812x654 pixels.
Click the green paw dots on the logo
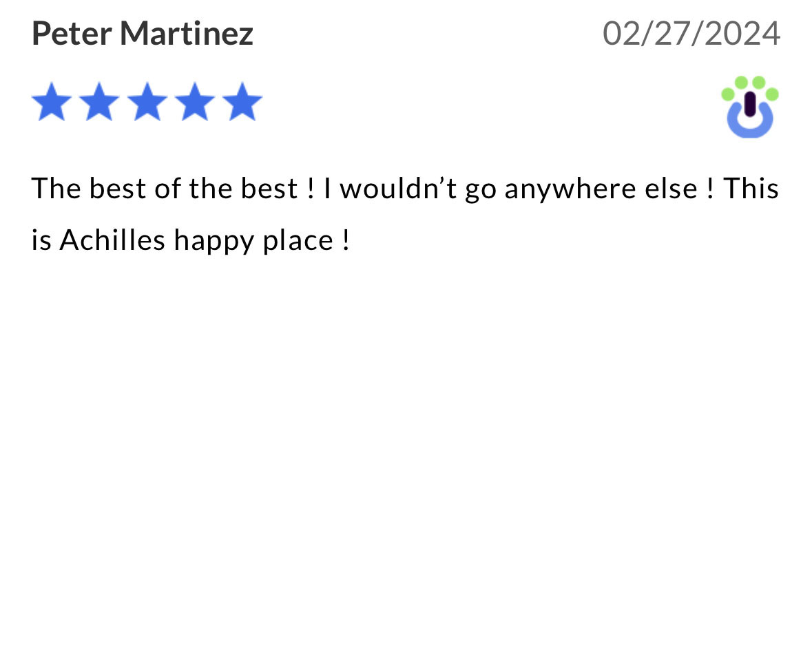[750, 87]
